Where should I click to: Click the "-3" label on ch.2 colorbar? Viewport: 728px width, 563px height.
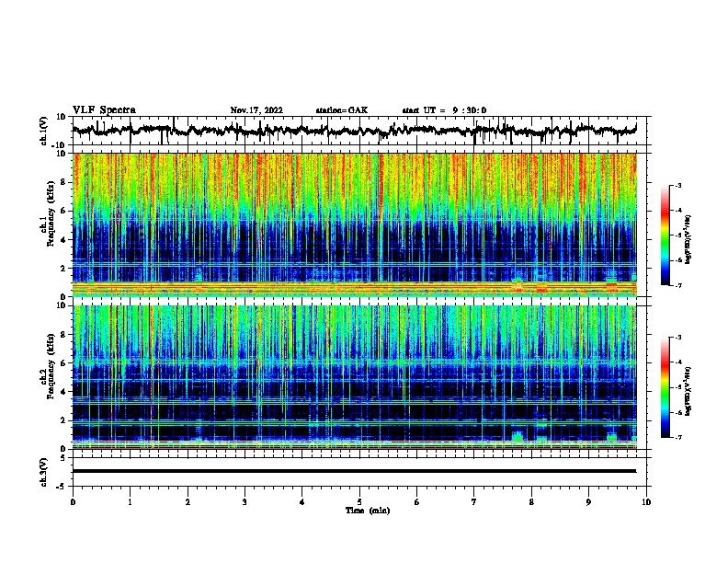tap(678, 338)
